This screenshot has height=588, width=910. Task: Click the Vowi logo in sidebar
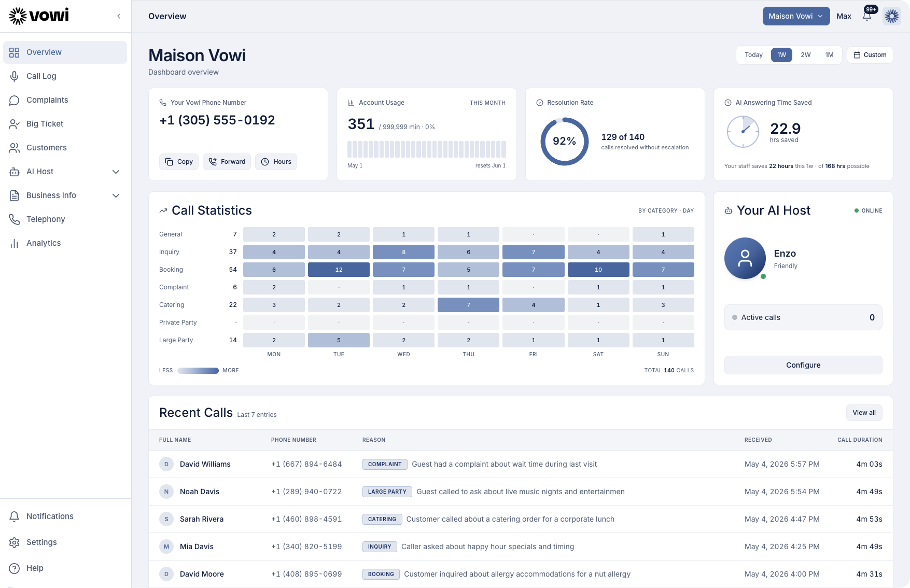(39, 16)
